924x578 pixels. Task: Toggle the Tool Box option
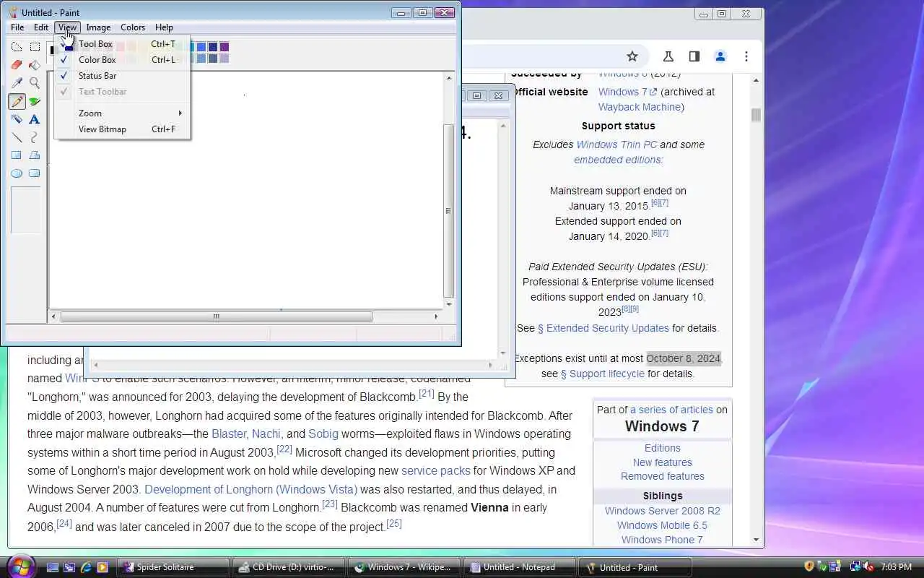pos(122,44)
